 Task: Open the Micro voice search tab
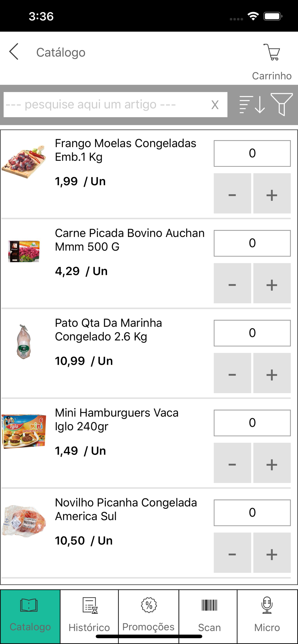click(x=267, y=616)
